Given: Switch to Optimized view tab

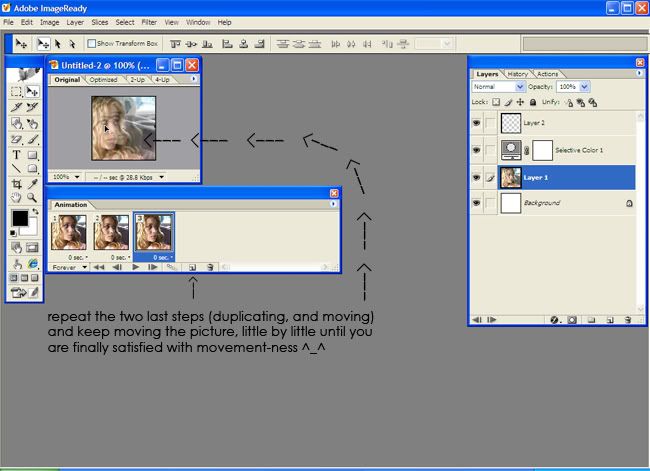Looking at the screenshot, I should pyautogui.click(x=102, y=79).
